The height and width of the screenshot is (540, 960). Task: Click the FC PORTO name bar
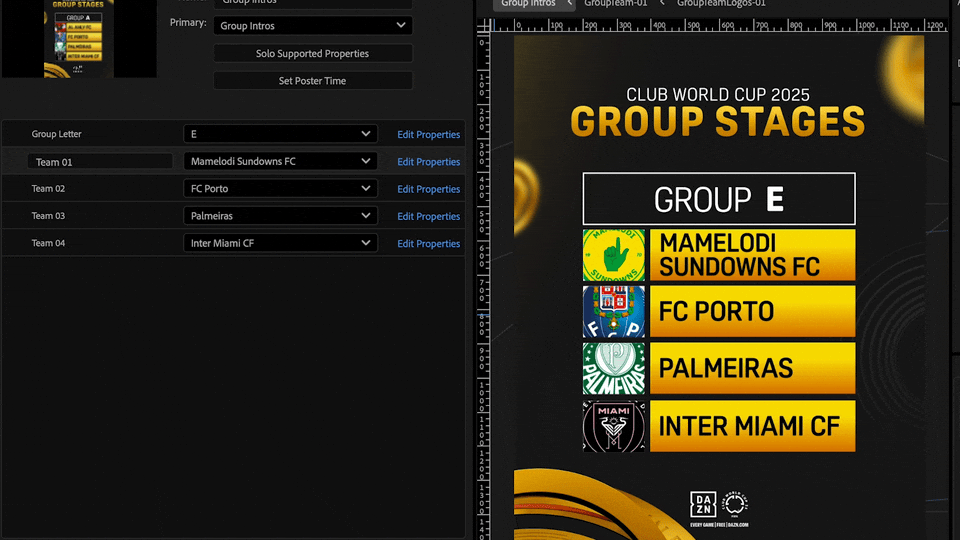point(752,312)
